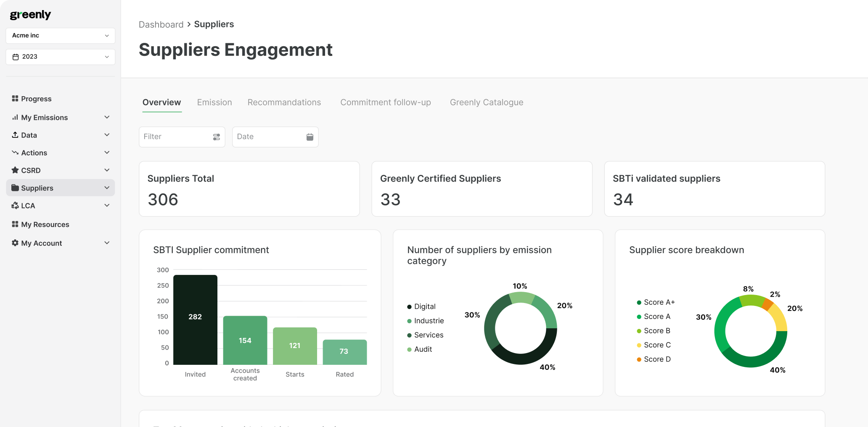This screenshot has height=427, width=868.
Task: Click the Progress grid icon in sidebar
Action: coord(15,98)
